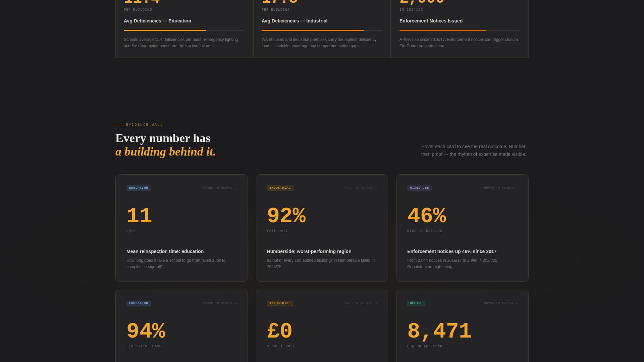
Task: Click the reveal arrow on the 46% rise card
Action: click(x=516, y=188)
